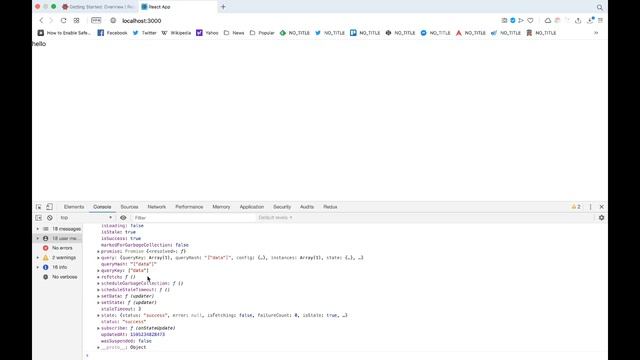
Task: Click the share page icon in toolbar
Action: pyautogui.click(x=578, y=20)
